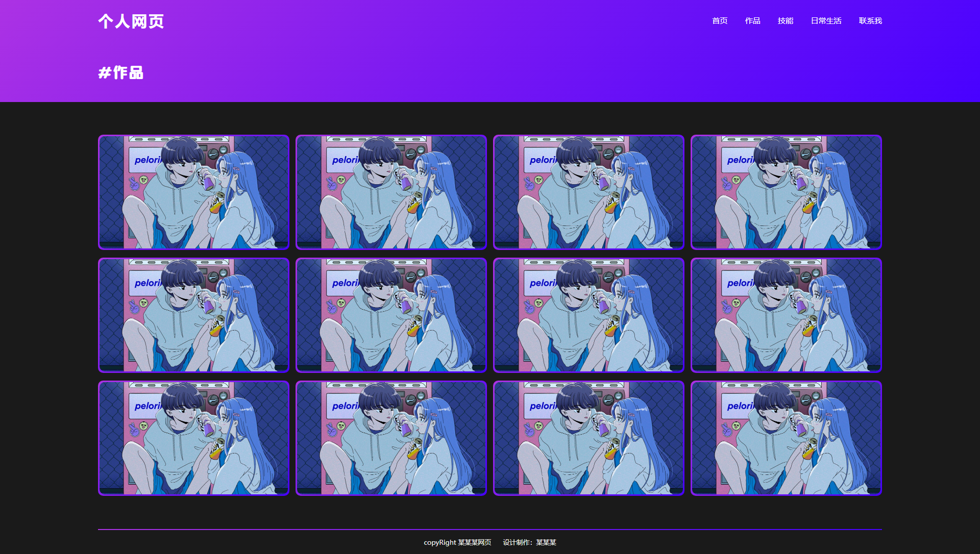Select the first thumbnail in the middle row
The width and height of the screenshot is (980, 554).
(x=193, y=315)
